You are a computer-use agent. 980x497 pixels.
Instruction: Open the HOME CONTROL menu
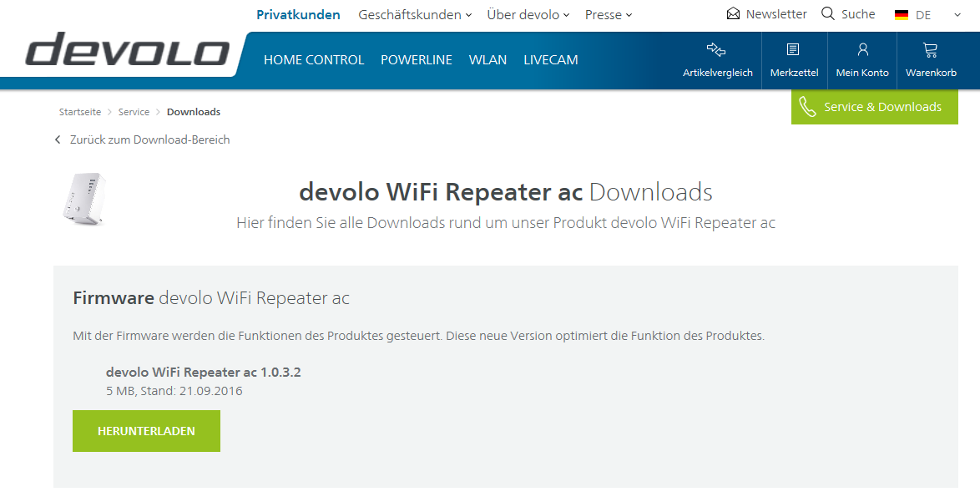click(x=314, y=60)
